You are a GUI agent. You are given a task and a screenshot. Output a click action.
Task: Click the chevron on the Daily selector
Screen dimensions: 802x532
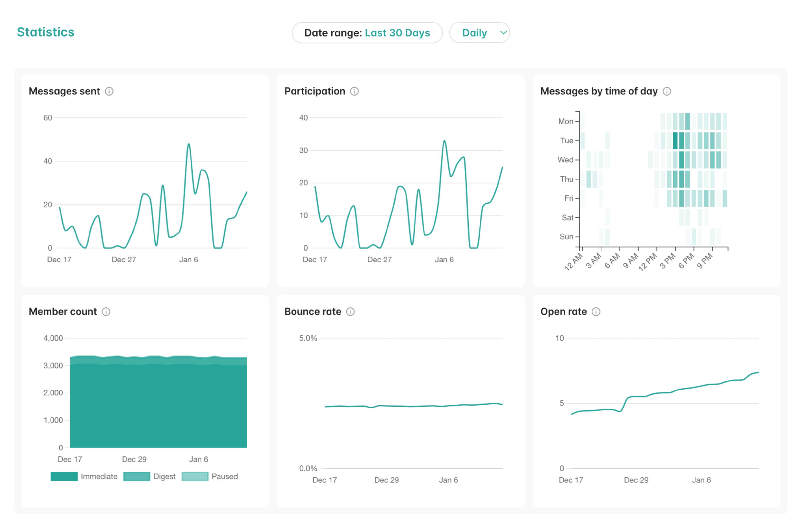[503, 32]
